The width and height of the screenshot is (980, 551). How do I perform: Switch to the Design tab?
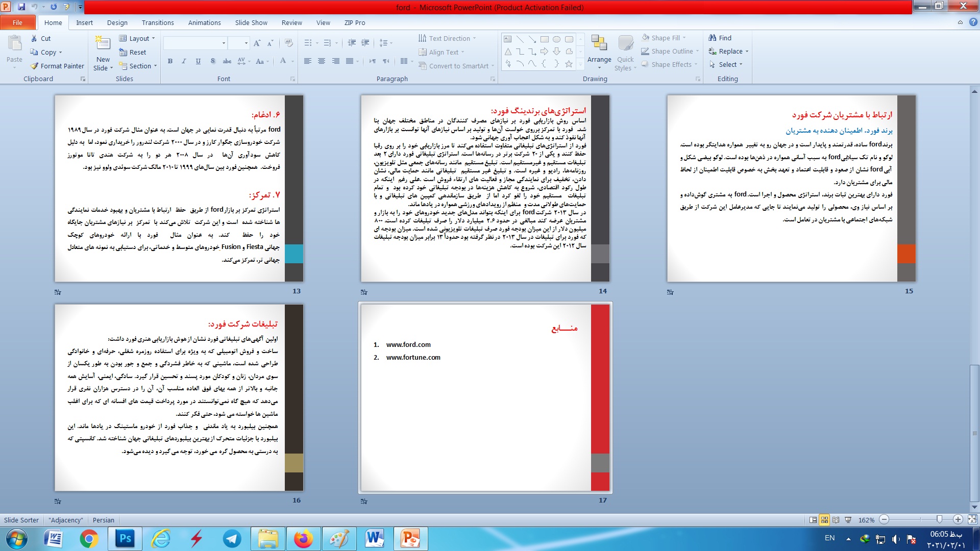pyautogui.click(x=117, y=22)
